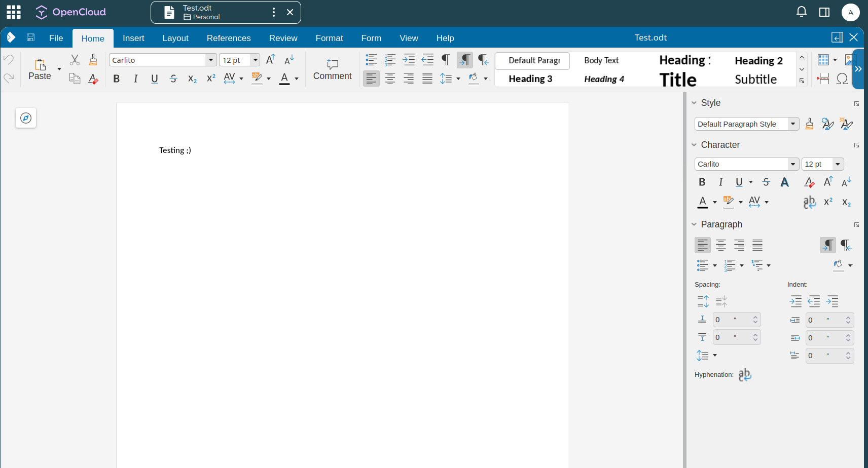Apply highlight color in the ribbon
Image resolution: width=868 pixels, height=468 pixels.
[x=257, y=79]
